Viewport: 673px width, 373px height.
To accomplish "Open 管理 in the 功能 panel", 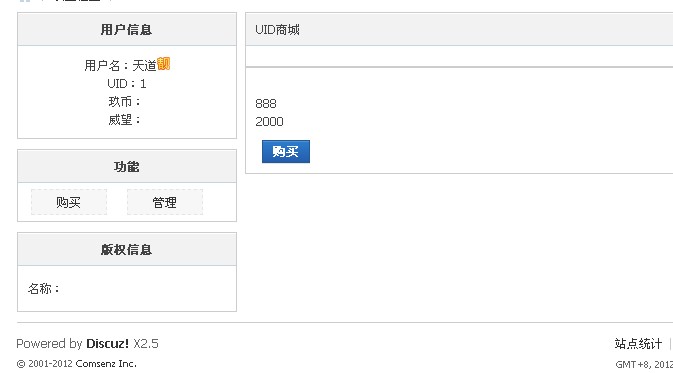I will 165,202.
